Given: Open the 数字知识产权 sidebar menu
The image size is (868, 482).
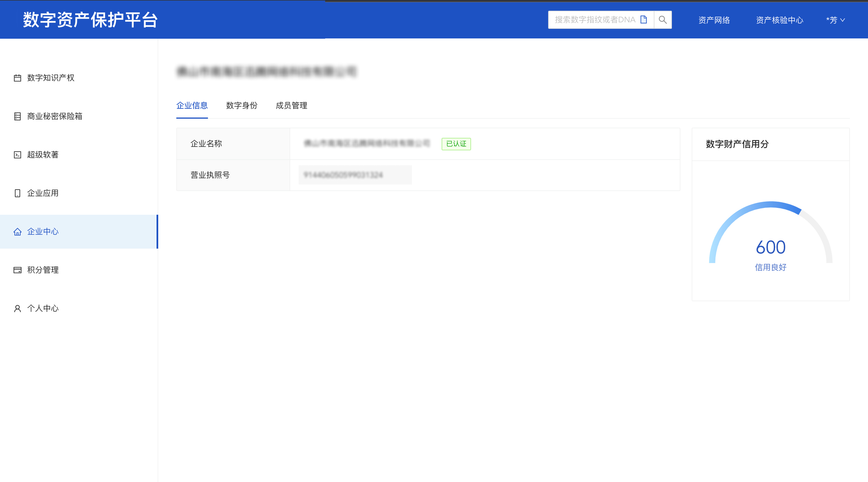Looking at the screenshot, I should (x=79, y=78).
